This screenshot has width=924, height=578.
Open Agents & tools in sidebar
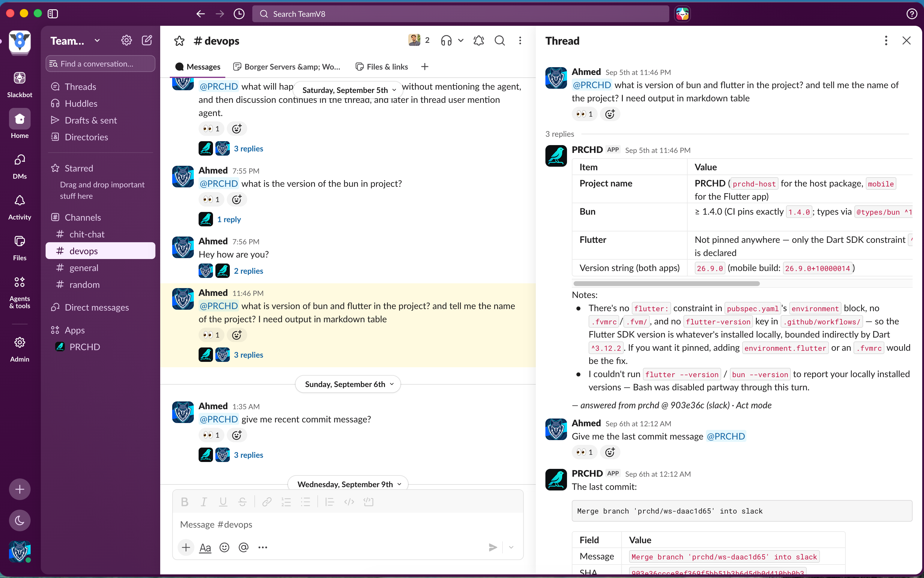tap(19, 292)
